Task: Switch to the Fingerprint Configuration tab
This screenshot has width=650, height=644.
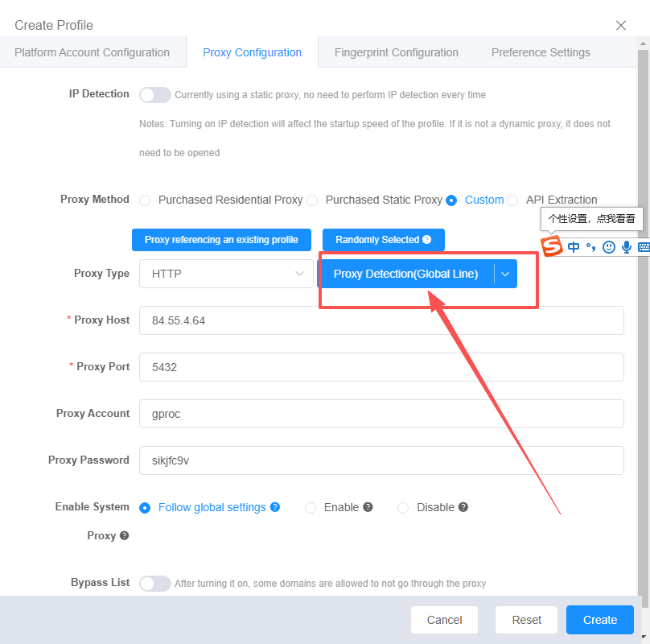Action: 397,52
